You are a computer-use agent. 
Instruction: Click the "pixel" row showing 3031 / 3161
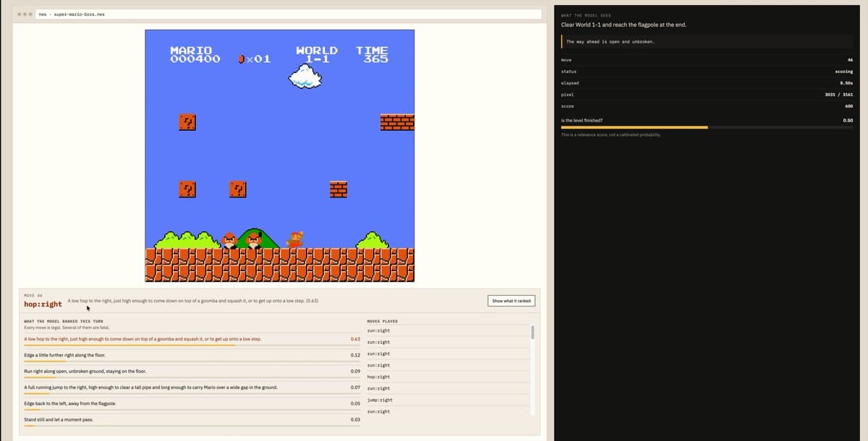pos(707,95)
